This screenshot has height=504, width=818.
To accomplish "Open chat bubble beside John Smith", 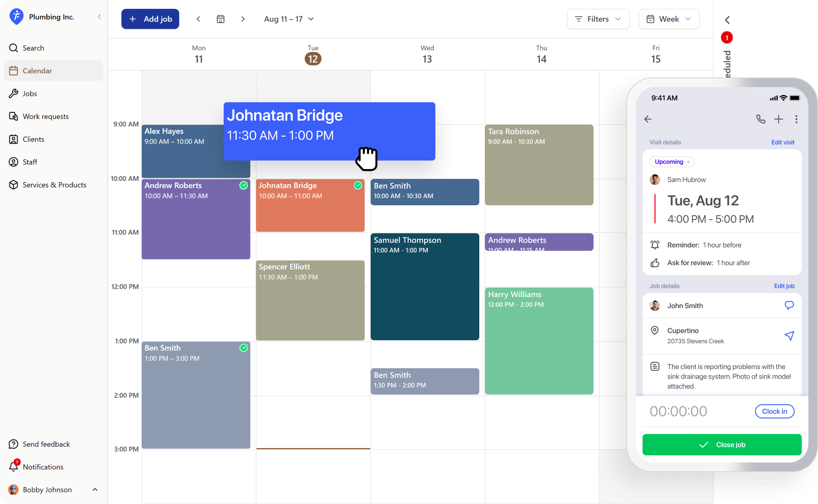I will pos(789,305).
